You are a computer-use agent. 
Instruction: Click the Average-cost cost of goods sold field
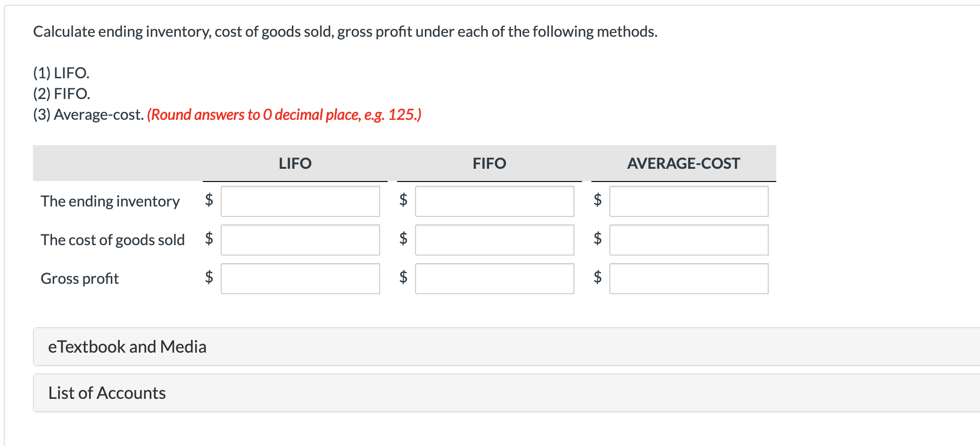(689, 240)
